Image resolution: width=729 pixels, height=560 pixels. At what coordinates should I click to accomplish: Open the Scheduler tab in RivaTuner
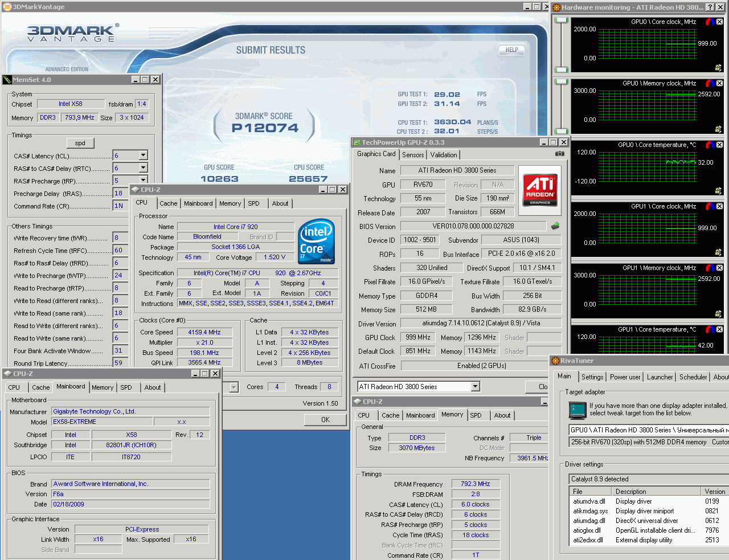click(x=693, y=377)
